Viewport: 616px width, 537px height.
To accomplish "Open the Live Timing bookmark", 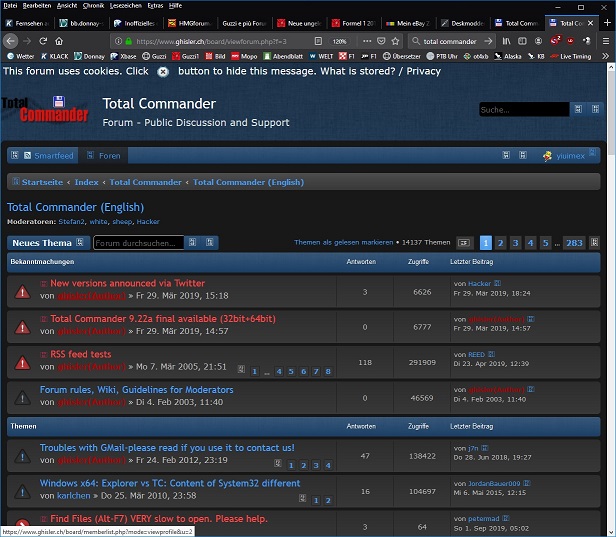I will [x=571, y=56].
